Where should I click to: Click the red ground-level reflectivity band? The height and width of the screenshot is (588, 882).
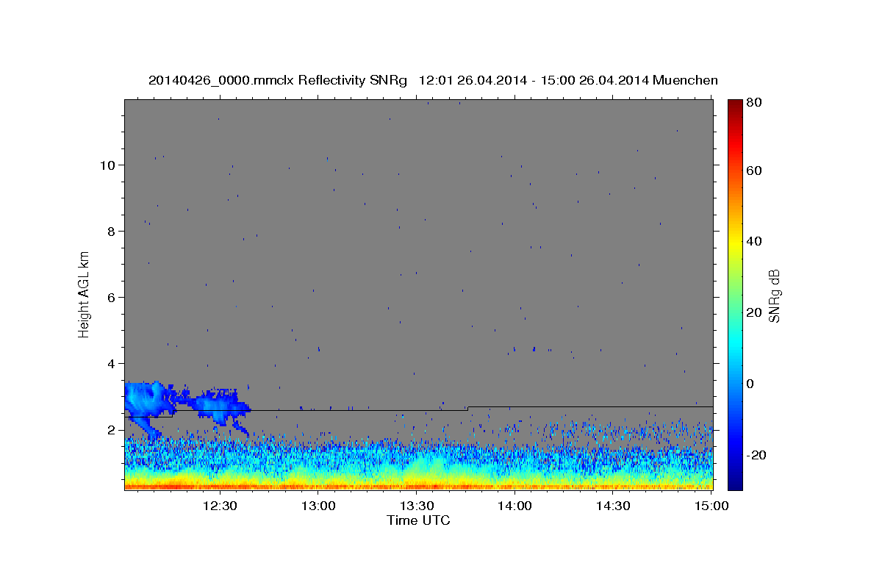[418, 487]
